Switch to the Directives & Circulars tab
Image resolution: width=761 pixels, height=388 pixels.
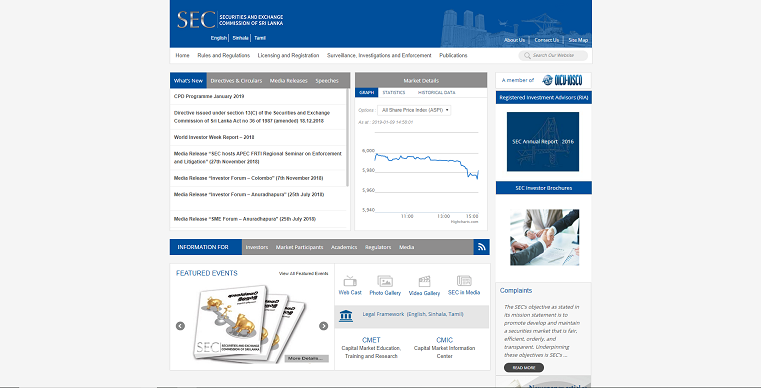pyautogui.click(x=236, y=81)
